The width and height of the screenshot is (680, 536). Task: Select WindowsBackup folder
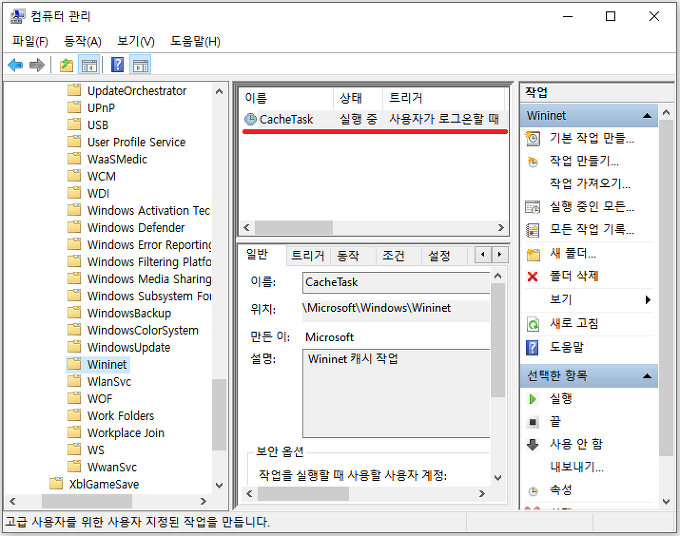(129, 313)
